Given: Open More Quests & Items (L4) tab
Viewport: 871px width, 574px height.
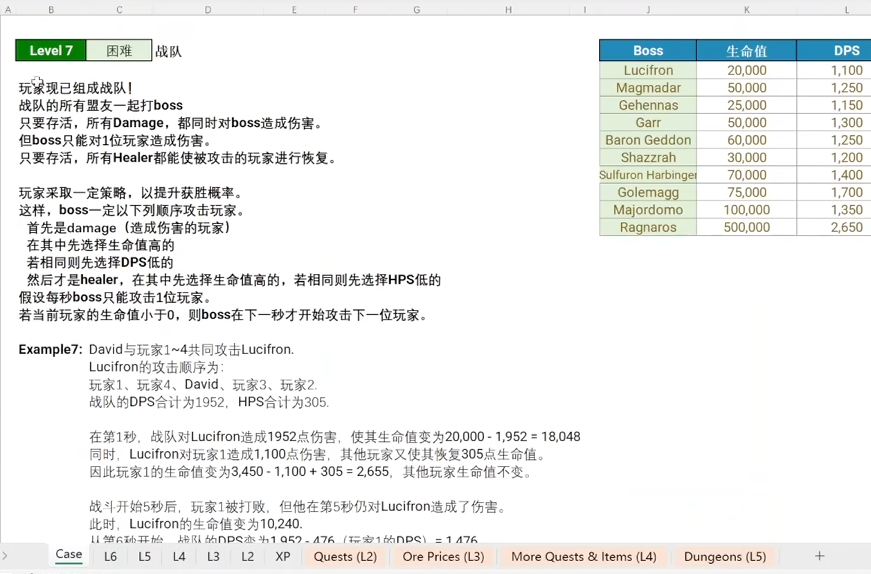Looking at the screenshot, I should (584, 556).
